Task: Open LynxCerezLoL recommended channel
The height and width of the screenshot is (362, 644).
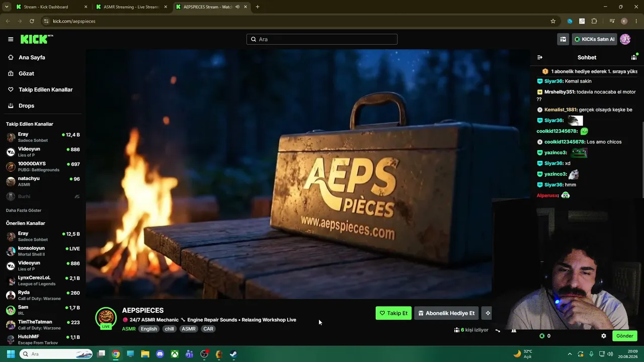Action: coord(43,281)
